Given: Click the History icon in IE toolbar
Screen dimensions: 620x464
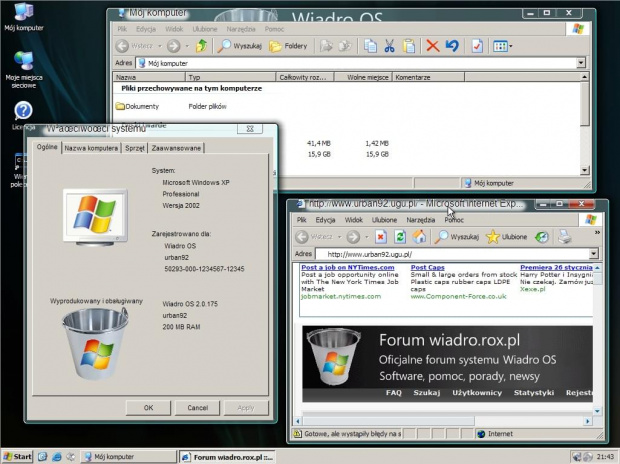Looking at the screenshot, I should coord(542,237).
